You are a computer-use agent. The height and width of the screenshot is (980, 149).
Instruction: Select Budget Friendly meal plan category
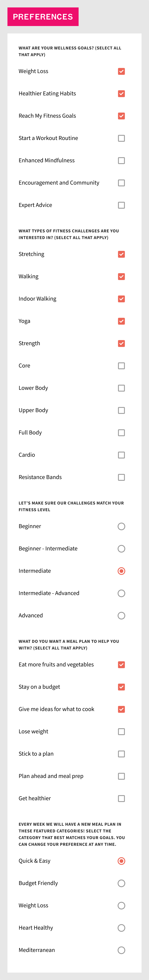[x=121, y=883]
